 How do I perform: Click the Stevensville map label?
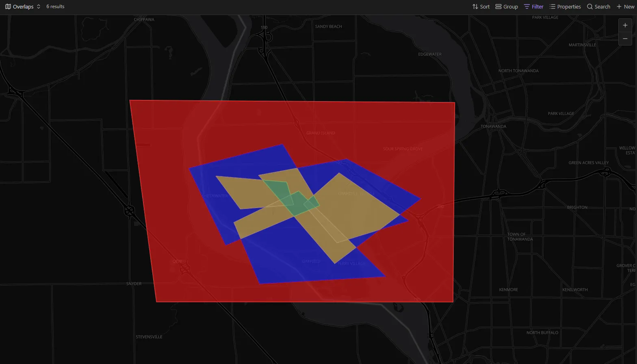pyautogui.click(x=149, y=337)
